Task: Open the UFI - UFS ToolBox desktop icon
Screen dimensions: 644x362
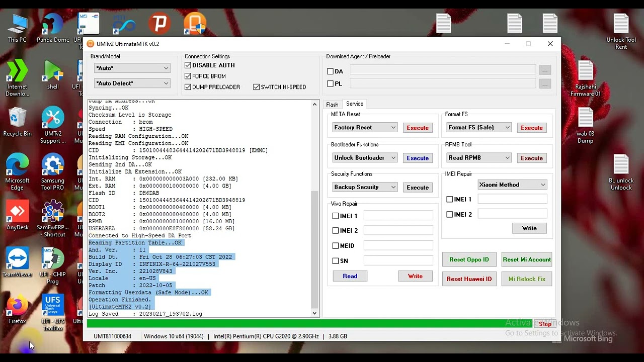Action: (53, 312)
